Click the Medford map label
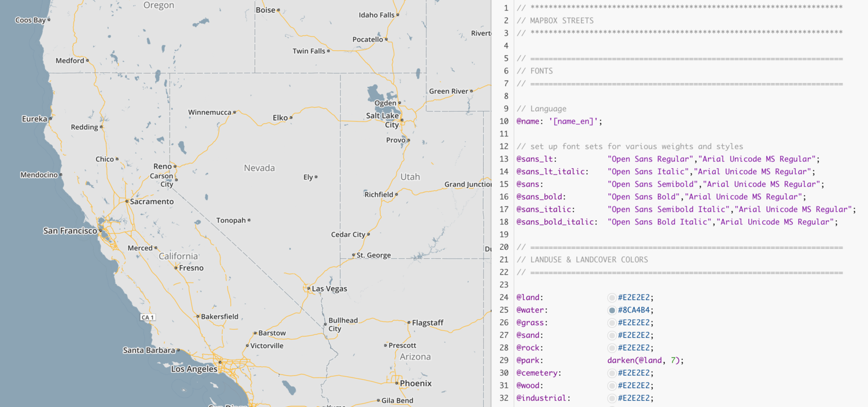Image resolution: width=868 pixels, height=407 pixels. coord(70,61)
